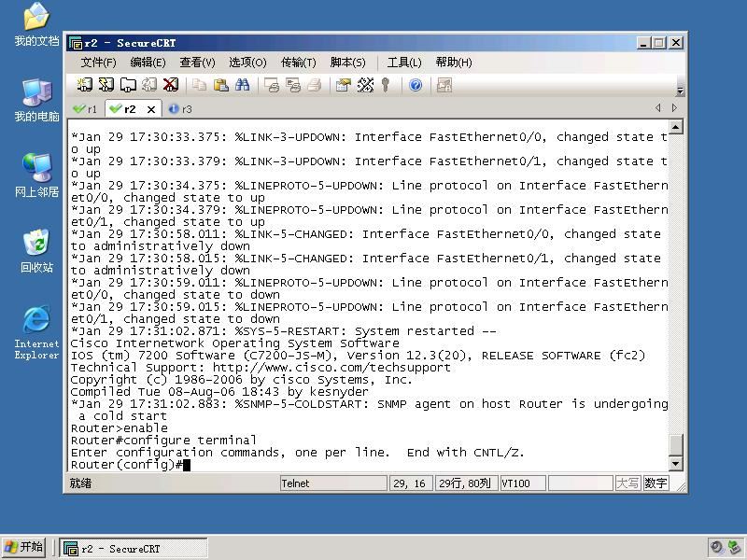
Task: Click the terminal vertical scrollbar thumb
Action: pyautogui.click(x=676, y=445)
